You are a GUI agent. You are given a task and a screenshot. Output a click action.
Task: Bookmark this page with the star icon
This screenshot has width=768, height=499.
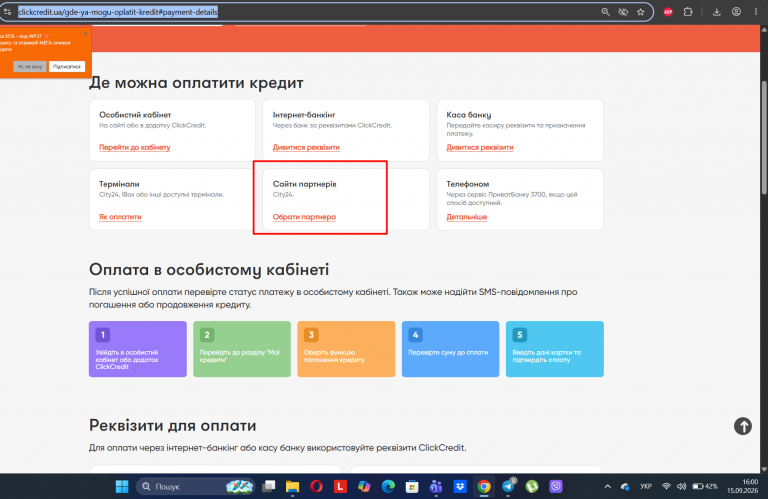tap(641, 12)
